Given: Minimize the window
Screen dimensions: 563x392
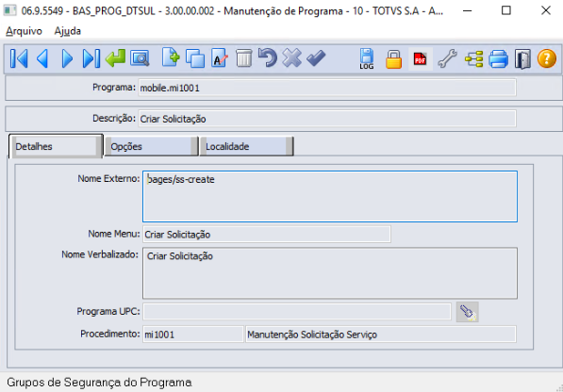Looking at the screenshot, I should pyautogui.click(x=468, y=10).
